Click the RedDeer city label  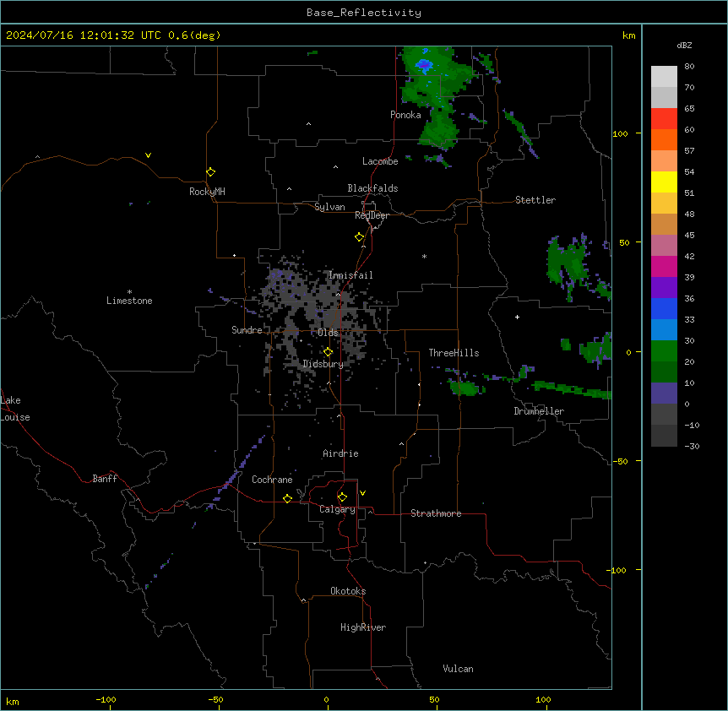pyautogui.click(x=372, y=215)
